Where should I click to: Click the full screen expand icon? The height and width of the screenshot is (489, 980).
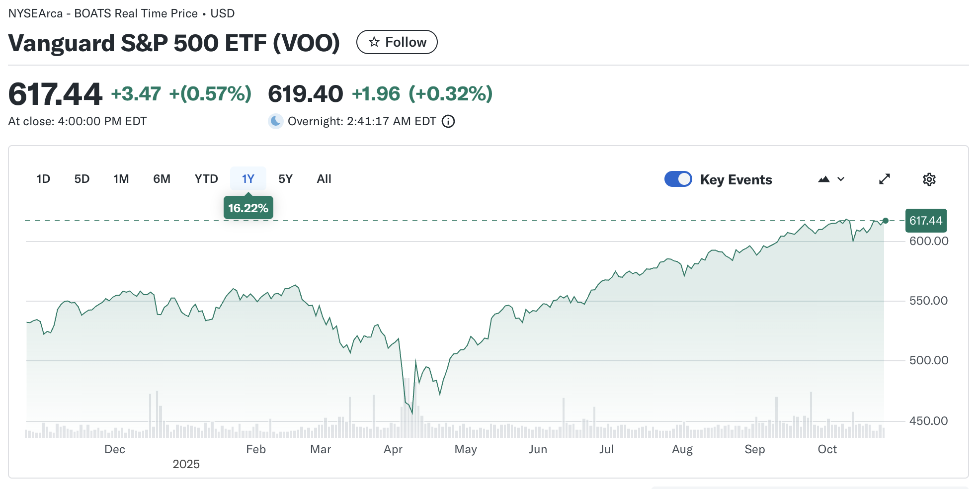pyautogui.click(x=885, y=179)
